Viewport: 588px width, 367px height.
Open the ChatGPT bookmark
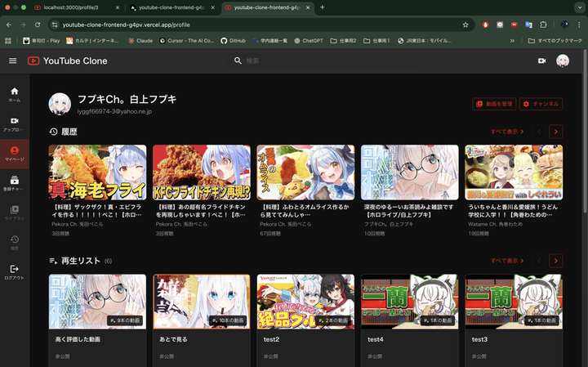(x=309, y=41)
